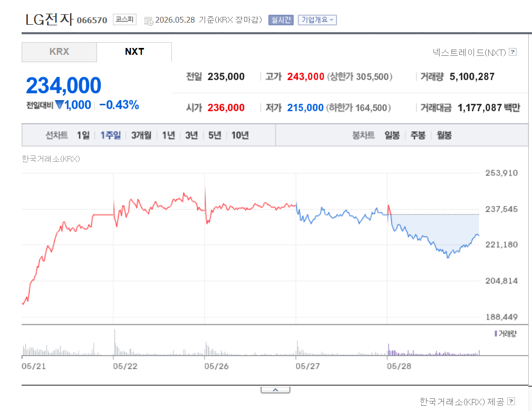Click the 거래량 legend marker in volume chart
This screenshot has width=532, height=411.
496,334
